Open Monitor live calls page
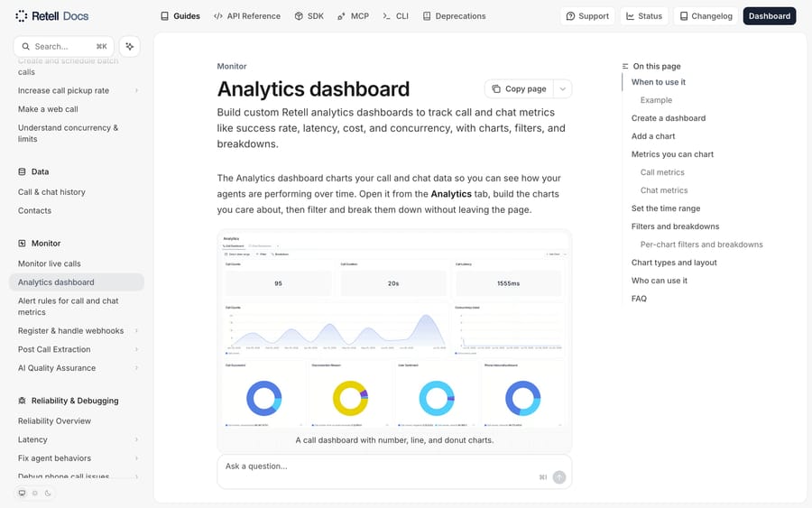Viewport: 812px width, 508px height. tap(50, 263)
